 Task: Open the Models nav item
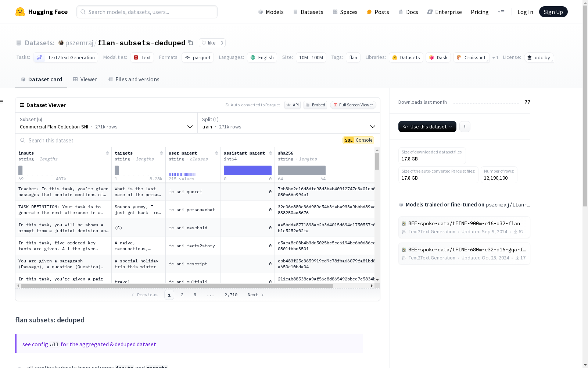pyautogui.click(x=271, y=12)
